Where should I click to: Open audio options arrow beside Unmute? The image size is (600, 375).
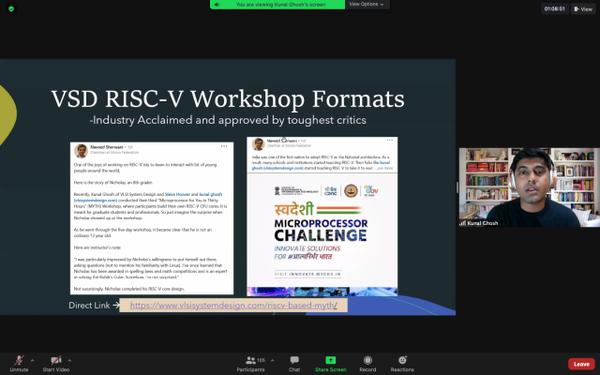[32, 360]
